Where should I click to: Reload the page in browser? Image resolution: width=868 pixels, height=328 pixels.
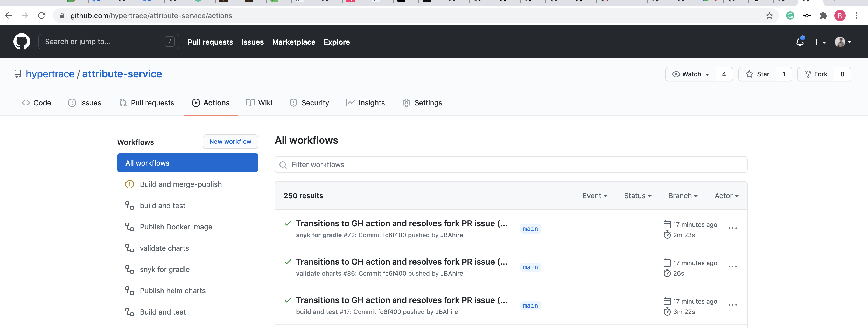coord(41,16)
